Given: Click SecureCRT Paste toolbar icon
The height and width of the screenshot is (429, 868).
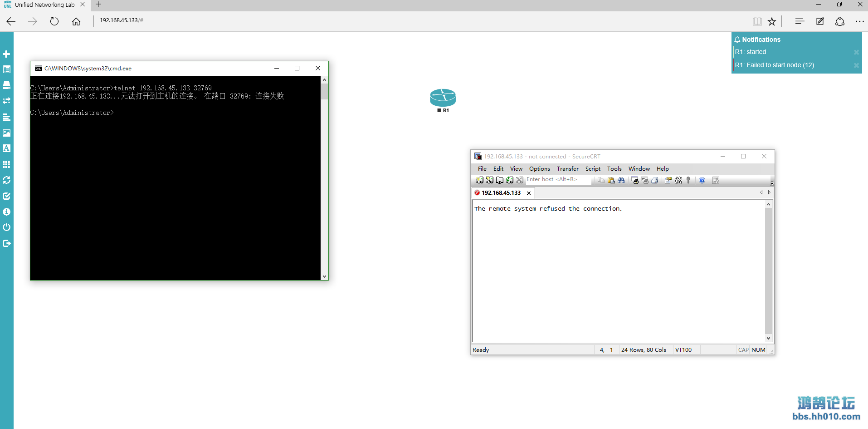Looking at the screenshot, I should (x=611, y=180).
